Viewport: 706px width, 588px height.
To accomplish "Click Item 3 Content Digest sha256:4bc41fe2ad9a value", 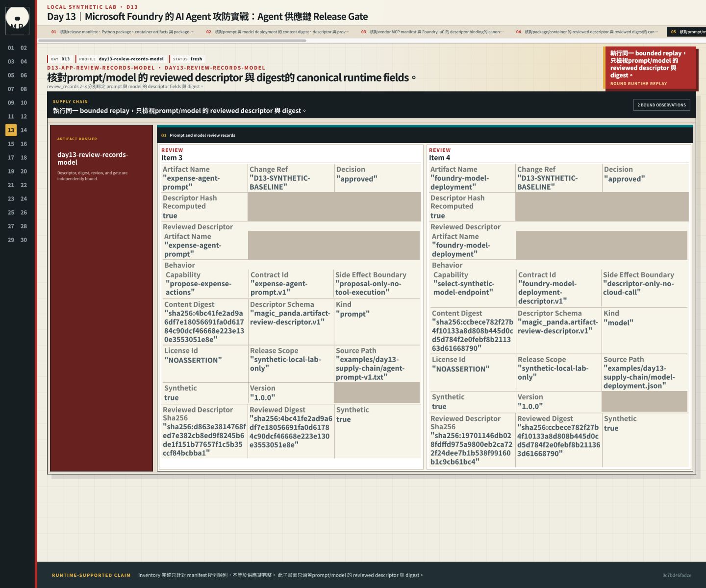I will (204, 326).
